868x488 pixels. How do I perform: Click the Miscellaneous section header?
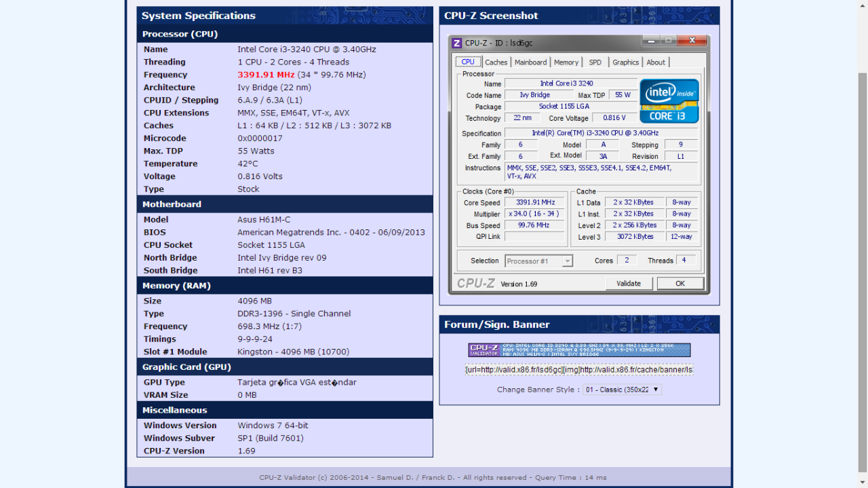[285, 410]
